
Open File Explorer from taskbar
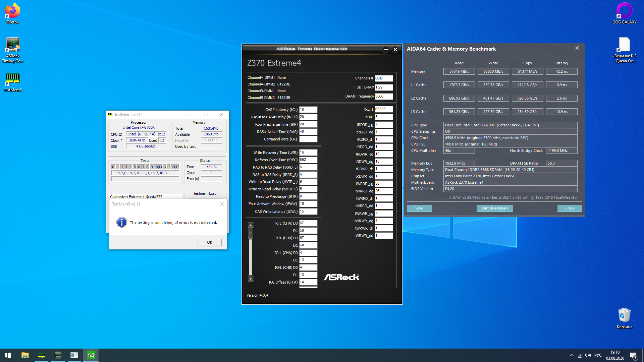[x=25, y=355]
